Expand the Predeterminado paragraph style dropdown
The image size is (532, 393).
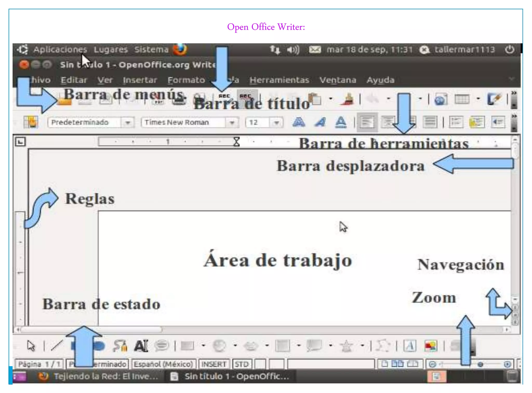point(128,122)
